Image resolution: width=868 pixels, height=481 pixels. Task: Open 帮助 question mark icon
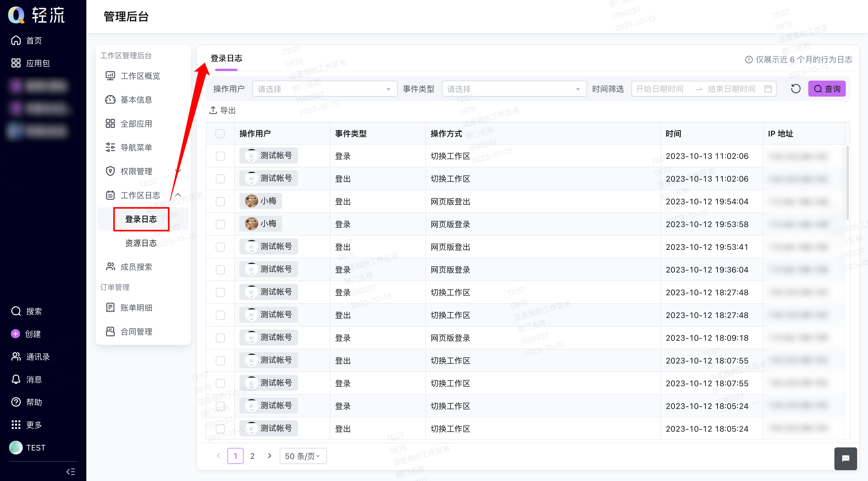[x=16, y=402]
